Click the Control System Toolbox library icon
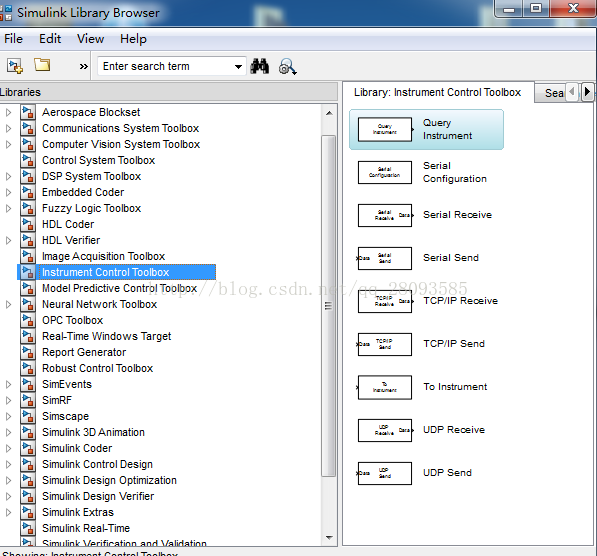The image size is (597, 556). click(28, 160)
